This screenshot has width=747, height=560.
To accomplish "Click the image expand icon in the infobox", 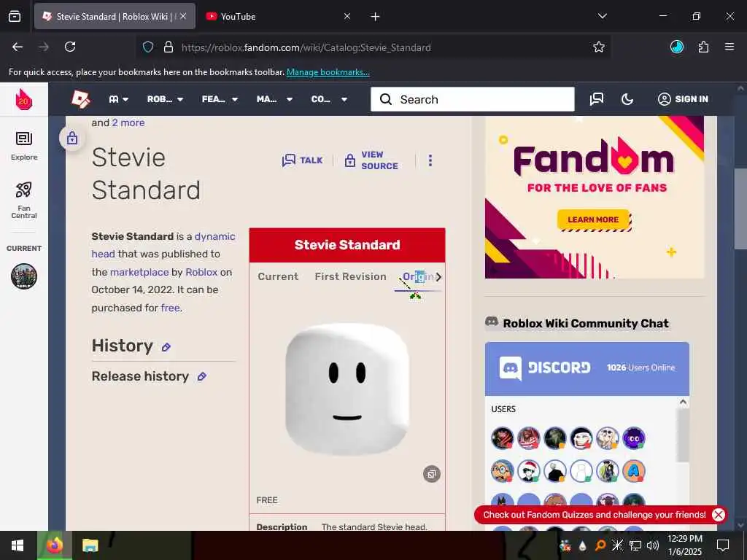I will click(x=432, y=474).
